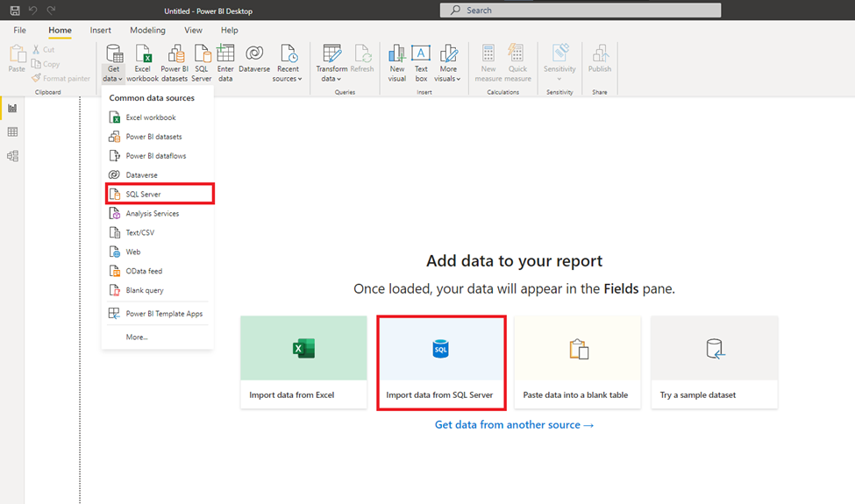This screenshot has height=504, width=855.
Task: Click Copy in the Clipboard group
Action: pyautogui.click(x=46, y=64)
